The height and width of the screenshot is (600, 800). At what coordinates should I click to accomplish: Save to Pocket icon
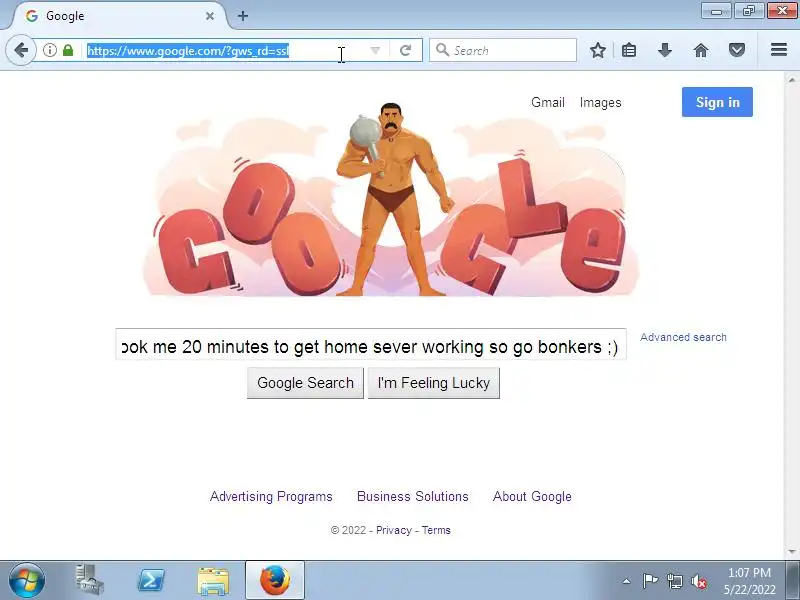[736, 50]
